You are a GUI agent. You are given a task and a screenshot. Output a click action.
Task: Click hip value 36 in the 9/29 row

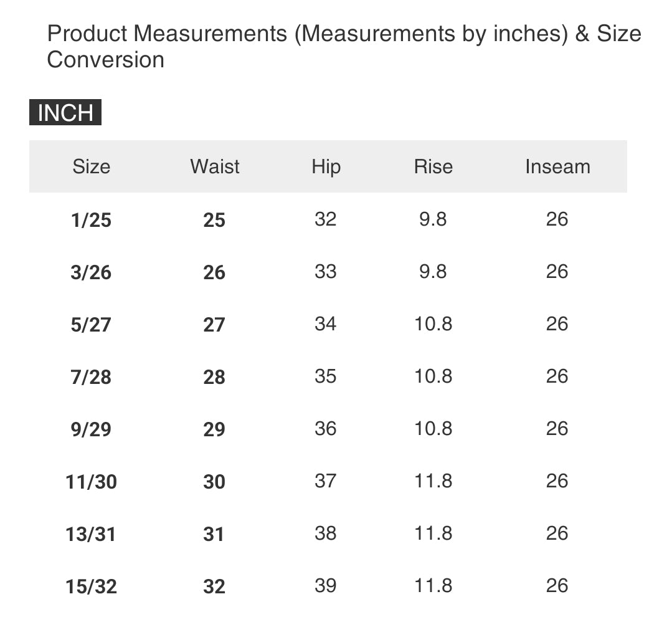[x=325, y=429]
